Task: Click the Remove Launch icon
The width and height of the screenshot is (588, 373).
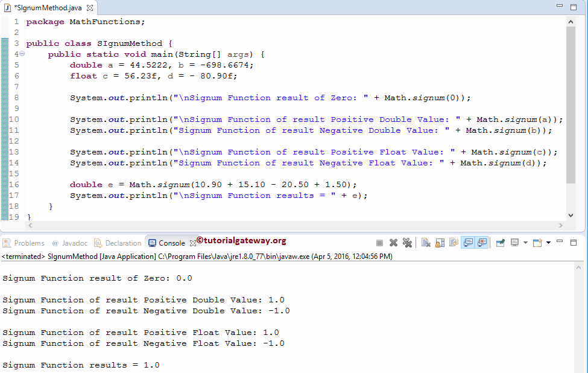Action: pos(394,242)
